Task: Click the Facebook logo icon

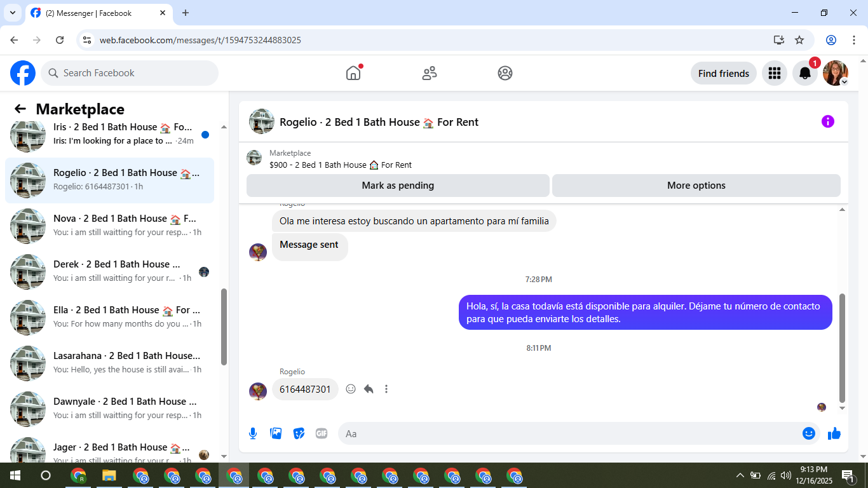Action: tap(23, 73)
